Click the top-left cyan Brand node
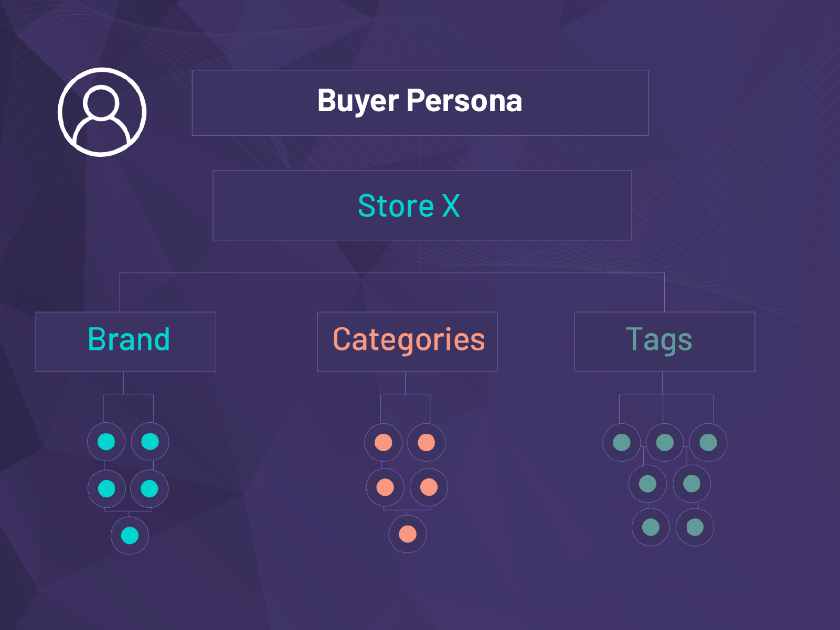This screenshot has width=840, height=630. tap(106, 442)
